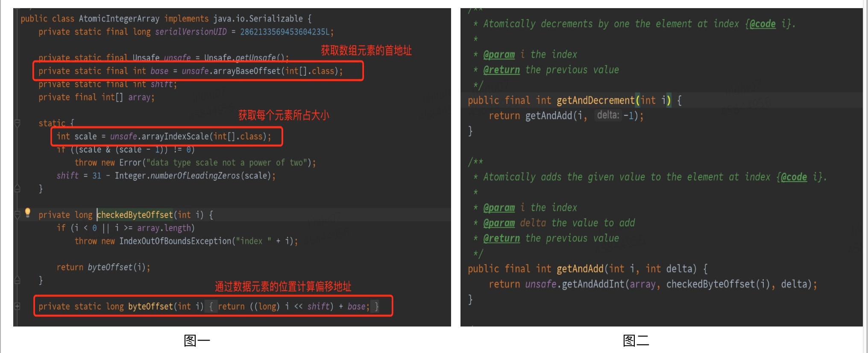The image size is (868, 353).
Task: Collapse the static block fold marker
Action: pyautogui.click(x=18, y=124)
